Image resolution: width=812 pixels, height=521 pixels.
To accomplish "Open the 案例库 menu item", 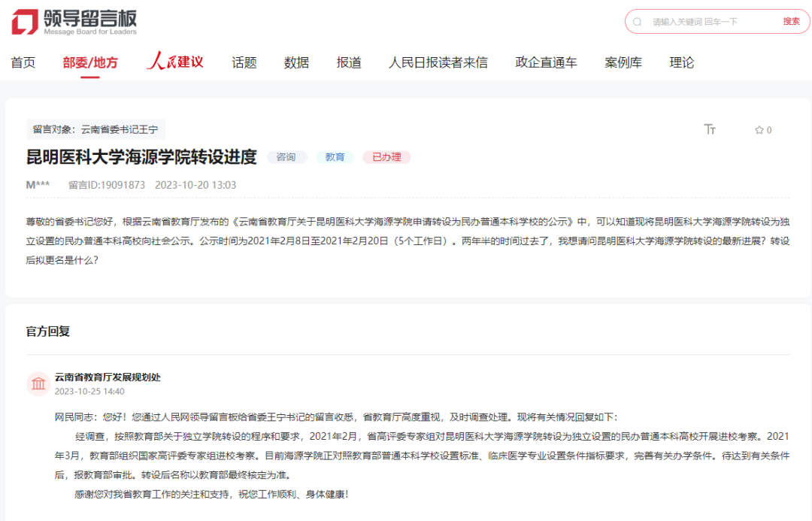I will tap(623, 62).
